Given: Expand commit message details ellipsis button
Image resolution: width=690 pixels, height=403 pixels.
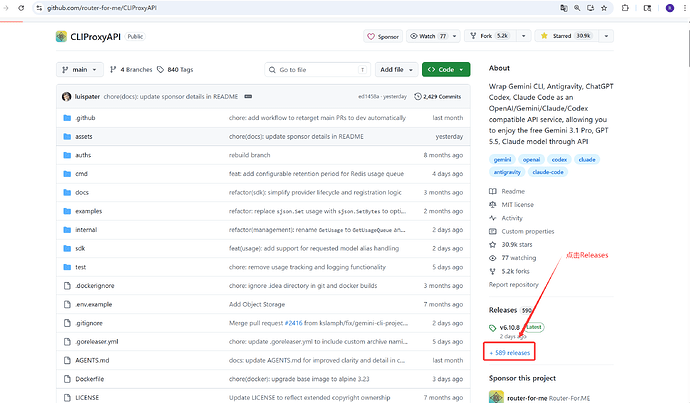Looking at the screenshot, I should pos(248,96).
